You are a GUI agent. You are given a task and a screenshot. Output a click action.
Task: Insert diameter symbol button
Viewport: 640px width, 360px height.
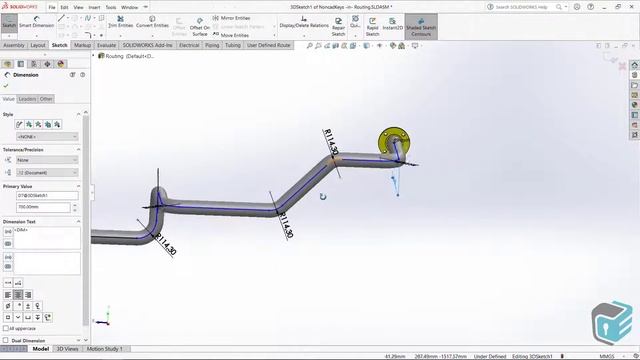(8, 306)
